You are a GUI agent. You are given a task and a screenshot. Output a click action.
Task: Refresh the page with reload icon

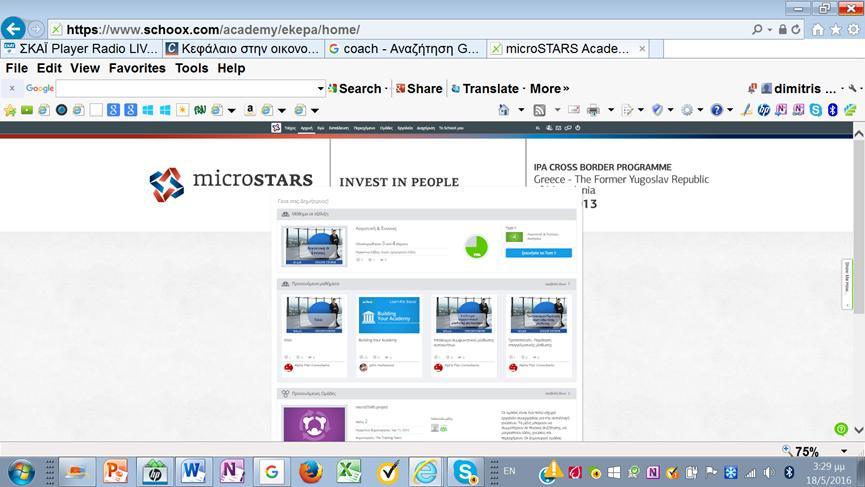click(795, 29)
